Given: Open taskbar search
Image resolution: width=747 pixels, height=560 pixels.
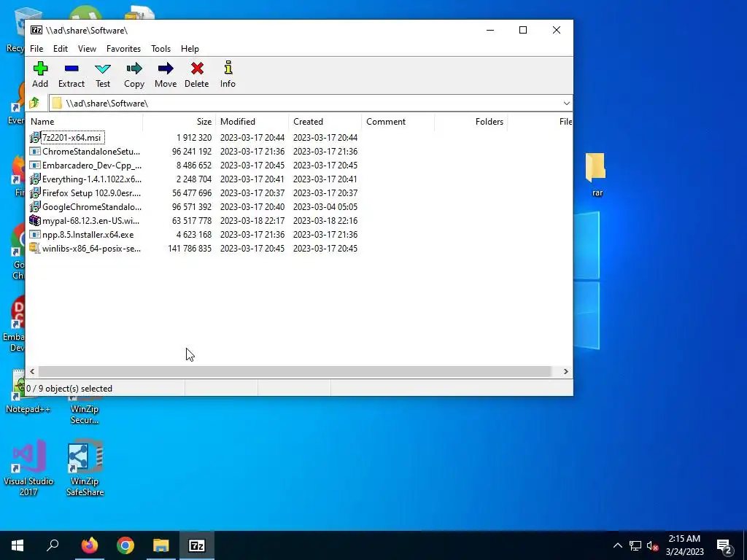Looking at the screenshot, I should (53, 545).
